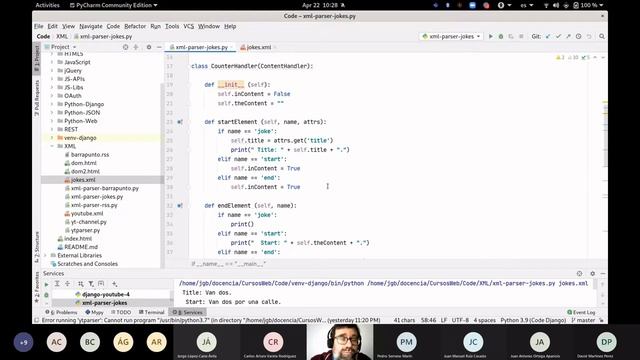Update project via Git arrow icon
Viewport: 640px width, 360px height.
pyautogui.click(x=548, y=36)
